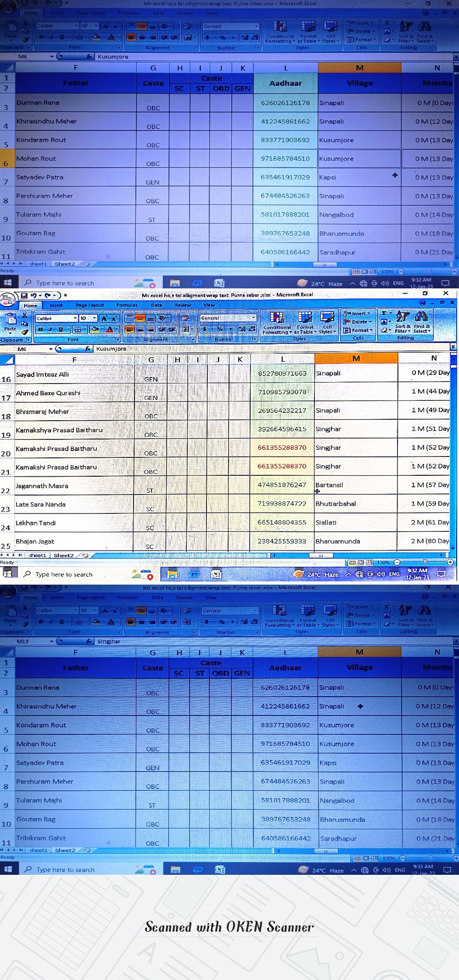The image size is (459, 980).
Task: Toggle Underline in the rows 16-25 Excel window
Action: 60,329
